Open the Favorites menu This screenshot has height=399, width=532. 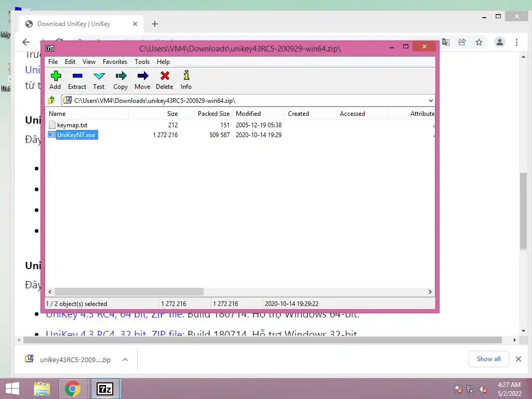(115, 62)
